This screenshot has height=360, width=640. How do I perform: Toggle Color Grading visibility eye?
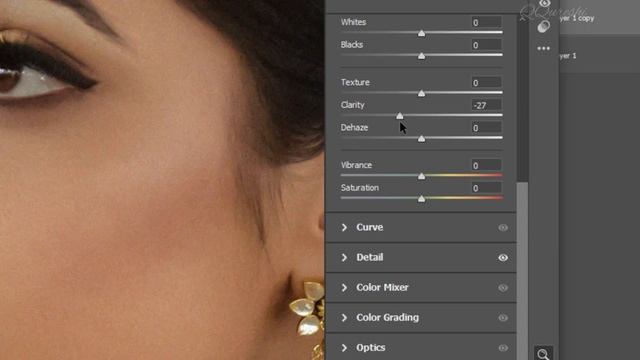point(503,318)
